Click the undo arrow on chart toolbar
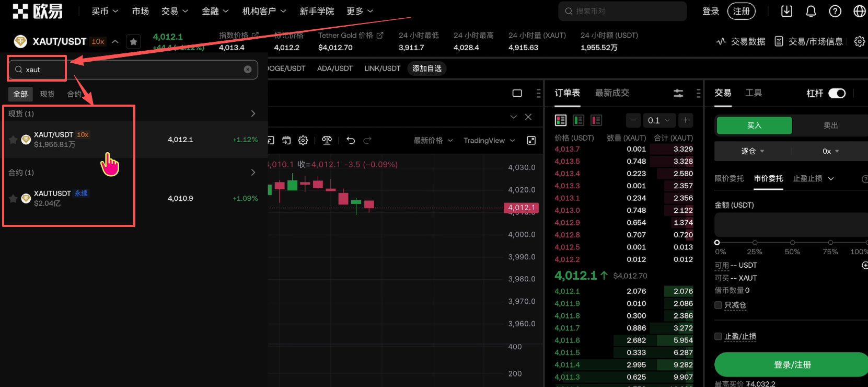This screenshot has width=868, height=387. coord(351,140)
